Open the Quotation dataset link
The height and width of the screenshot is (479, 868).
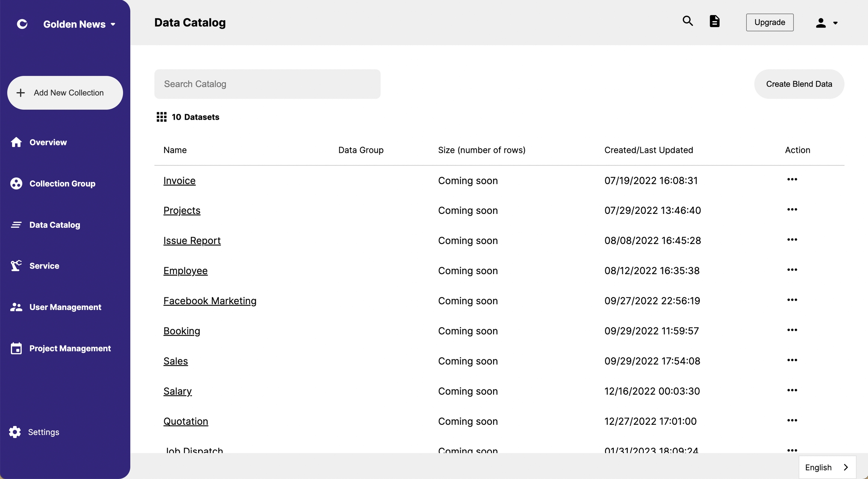pyautogui.click(x=186, y=421)
